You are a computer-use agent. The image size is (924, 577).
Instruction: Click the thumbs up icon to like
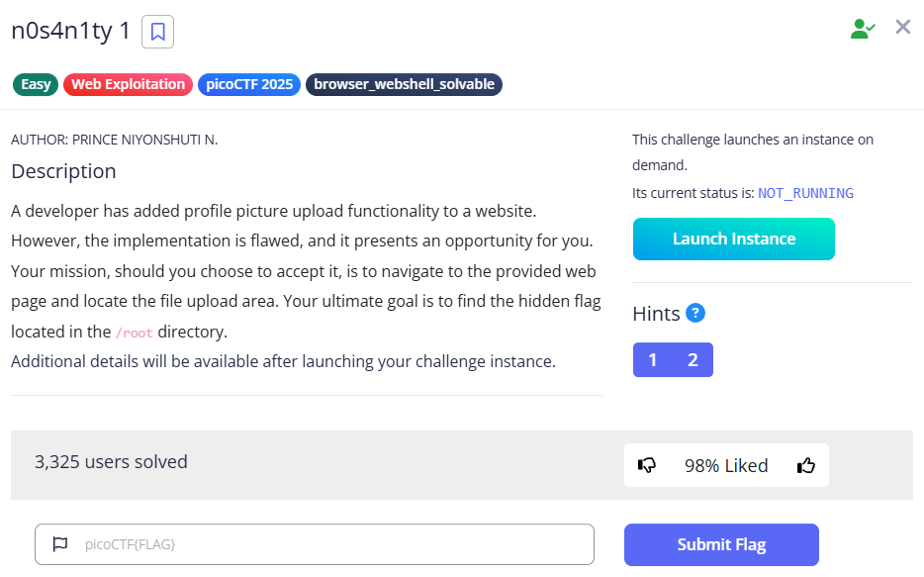point(805,464)
